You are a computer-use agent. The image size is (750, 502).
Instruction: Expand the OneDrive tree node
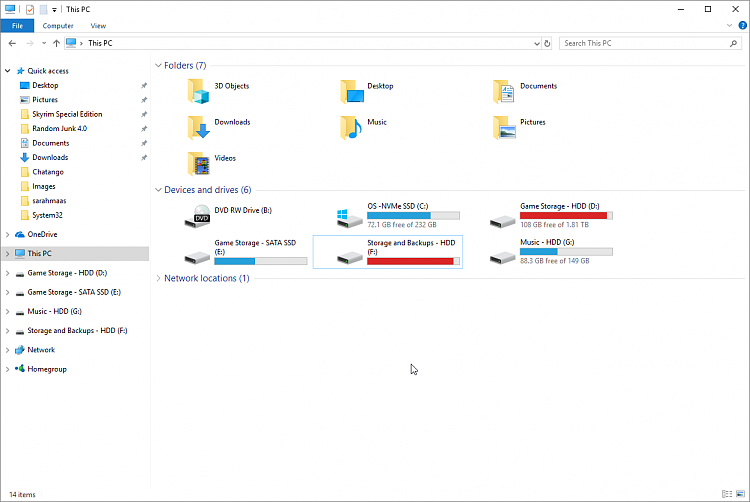pos(8,234)
